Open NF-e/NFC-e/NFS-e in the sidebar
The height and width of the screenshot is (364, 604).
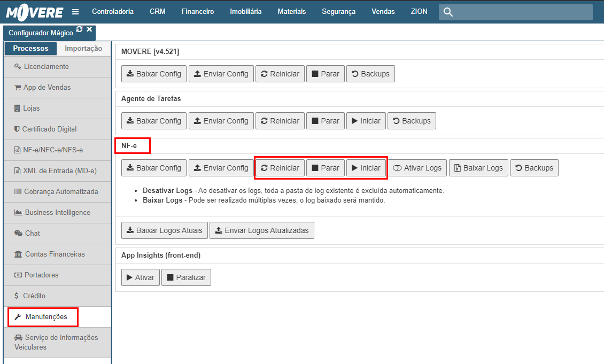57,150
